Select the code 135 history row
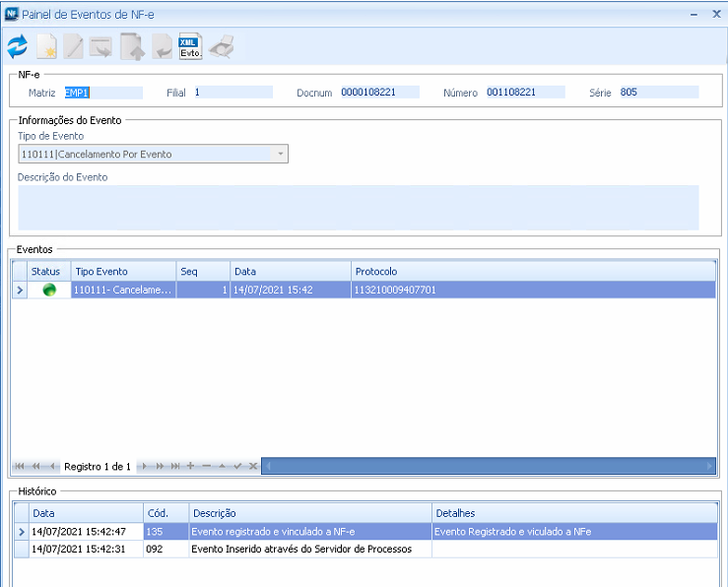This screenshot has width=728, height=587. click(296, 532)
